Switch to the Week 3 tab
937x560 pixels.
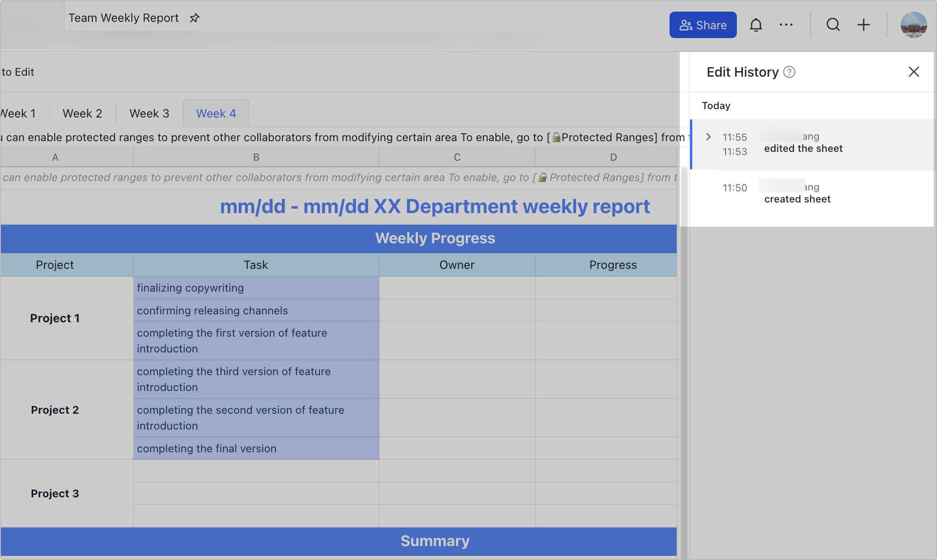[x=149, y=114]
